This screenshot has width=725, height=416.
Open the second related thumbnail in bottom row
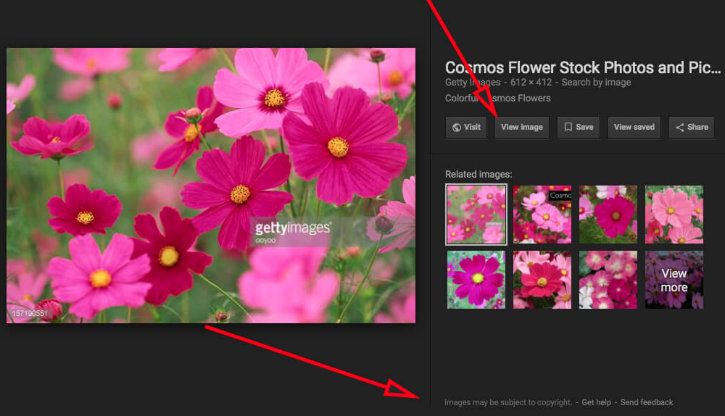click(542, 279)
